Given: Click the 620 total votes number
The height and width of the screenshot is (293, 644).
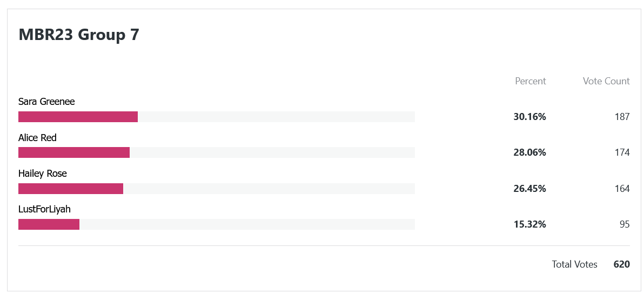Looking at the screenshot, I should tap(622, 264).
